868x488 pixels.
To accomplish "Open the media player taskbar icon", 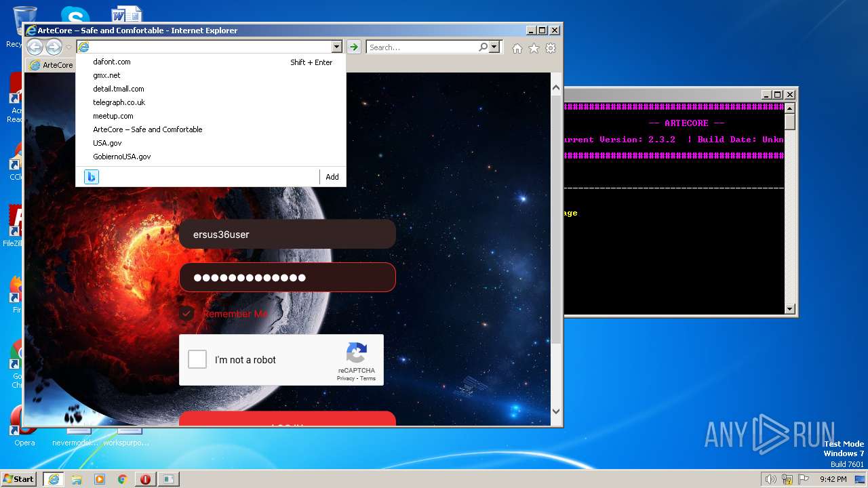I will point(100,479).
